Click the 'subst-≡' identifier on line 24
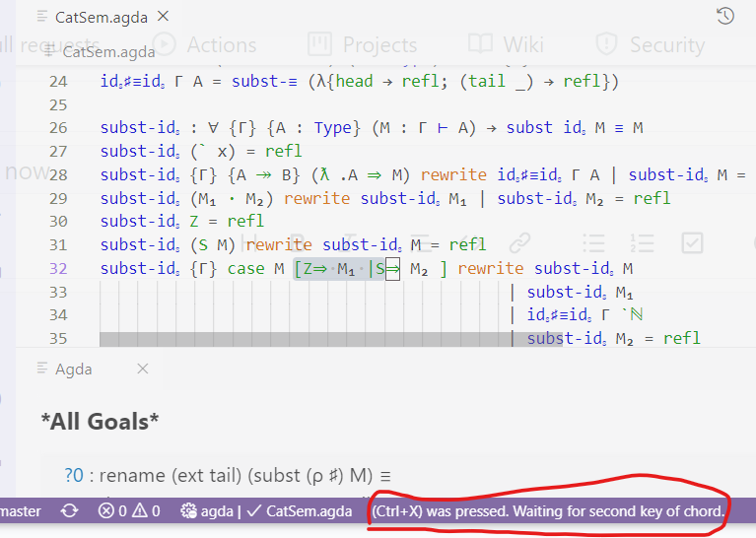Image resolution: width=756 pixels, height=538 pixels. [x=265, y=82]
